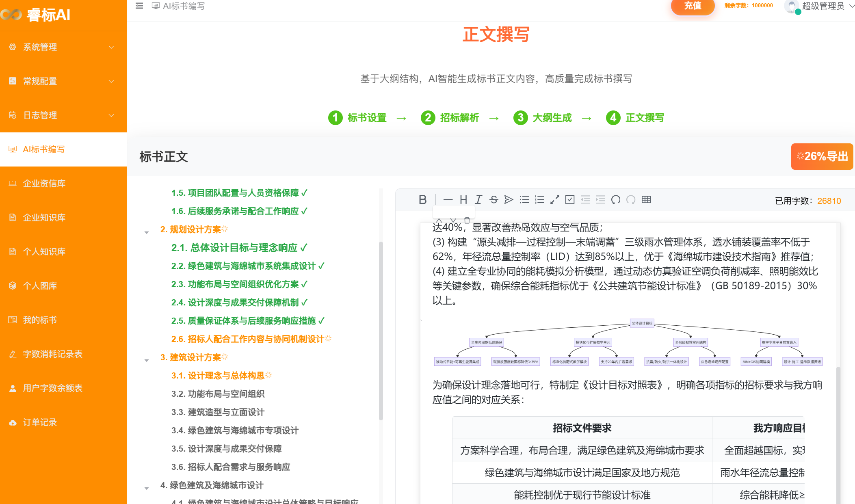Insert task checkbox list item
This screenshot has width=855, height=504.
(570, 200)
